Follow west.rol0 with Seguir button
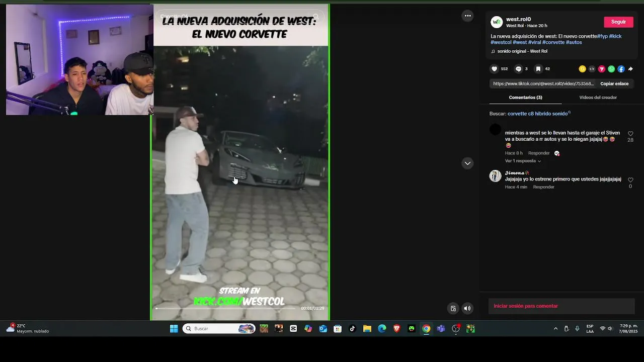 point(618,22)
